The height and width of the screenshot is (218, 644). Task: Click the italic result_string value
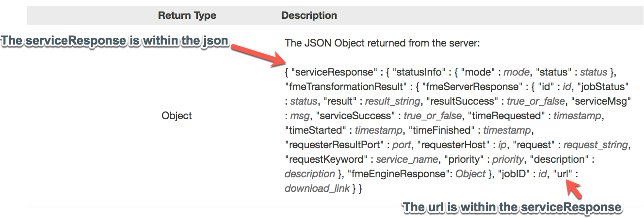point(392,101)
